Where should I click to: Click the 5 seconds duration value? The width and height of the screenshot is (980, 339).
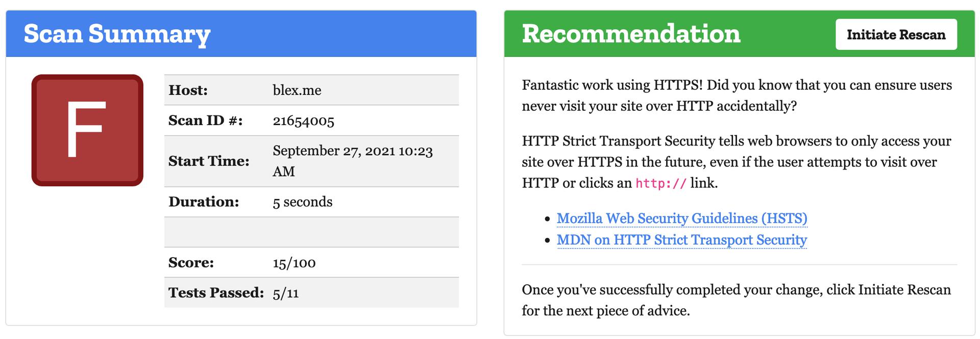coord(302,202)
